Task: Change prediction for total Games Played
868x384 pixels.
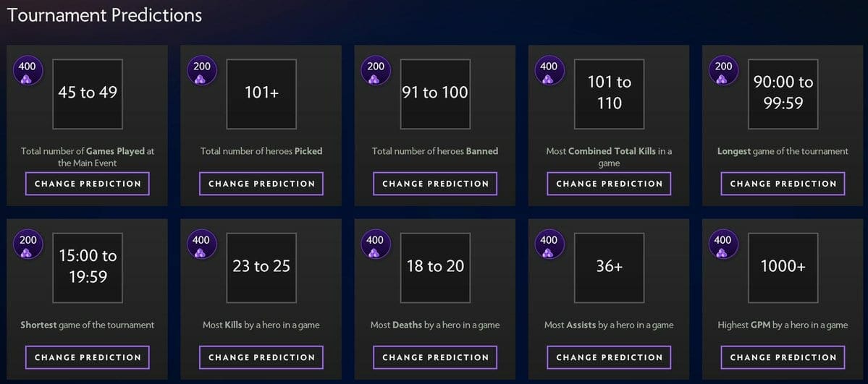Action: [x=88, y=184]
